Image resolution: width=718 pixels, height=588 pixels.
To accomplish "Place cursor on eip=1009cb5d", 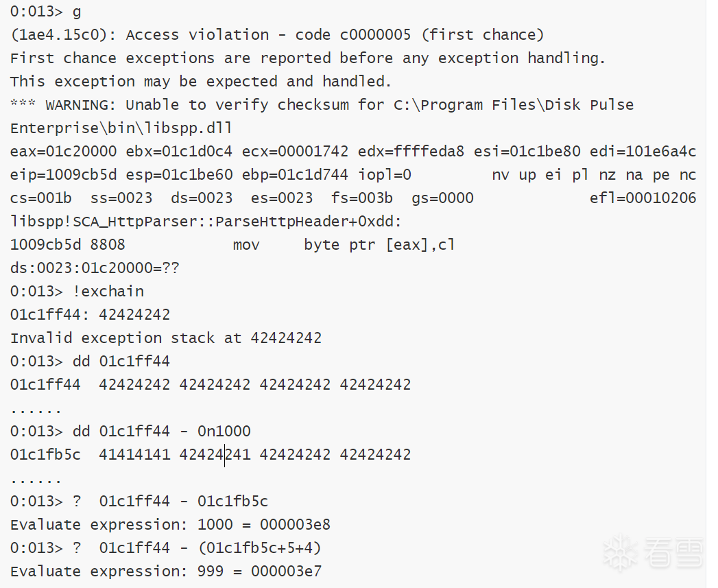I will (63, 175).
